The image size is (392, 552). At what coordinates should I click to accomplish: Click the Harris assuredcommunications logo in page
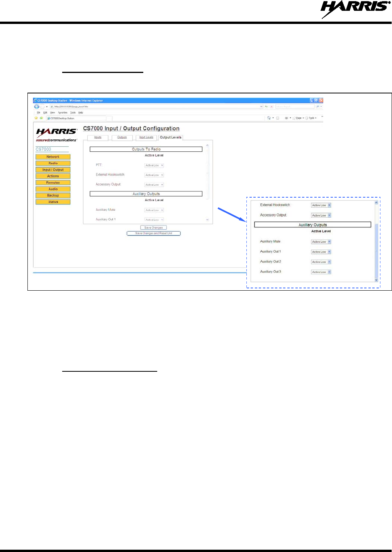pyautogui.click(x=56, y=135)
